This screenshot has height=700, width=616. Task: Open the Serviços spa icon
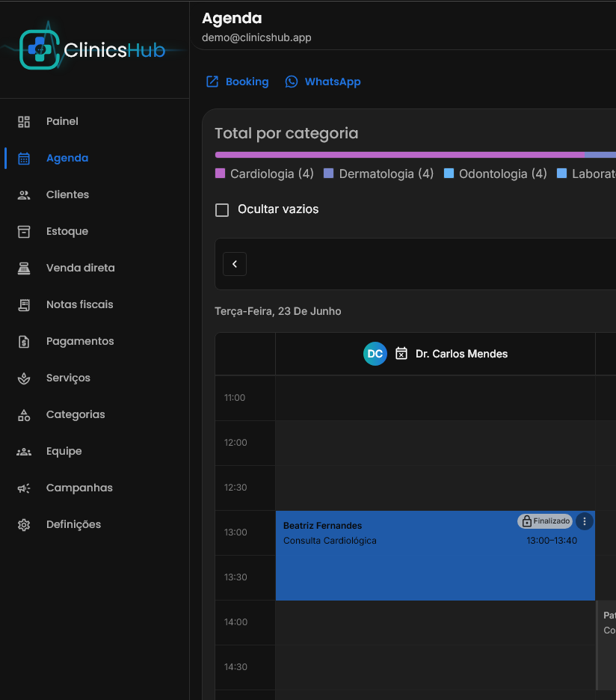click(x=24, y=378)
